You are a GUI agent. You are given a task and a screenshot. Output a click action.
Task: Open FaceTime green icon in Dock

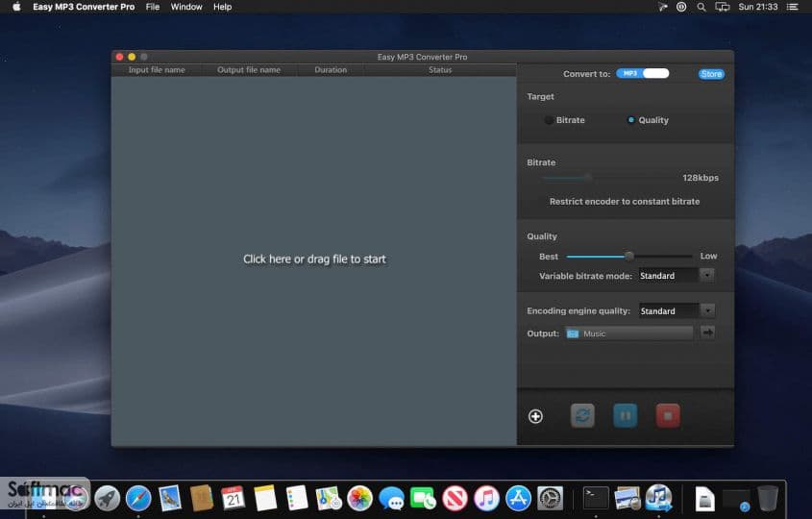423,499
